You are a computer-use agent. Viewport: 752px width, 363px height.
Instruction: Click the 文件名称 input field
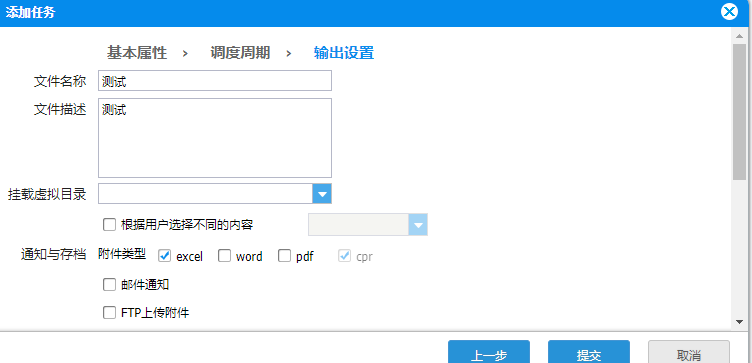215,81
